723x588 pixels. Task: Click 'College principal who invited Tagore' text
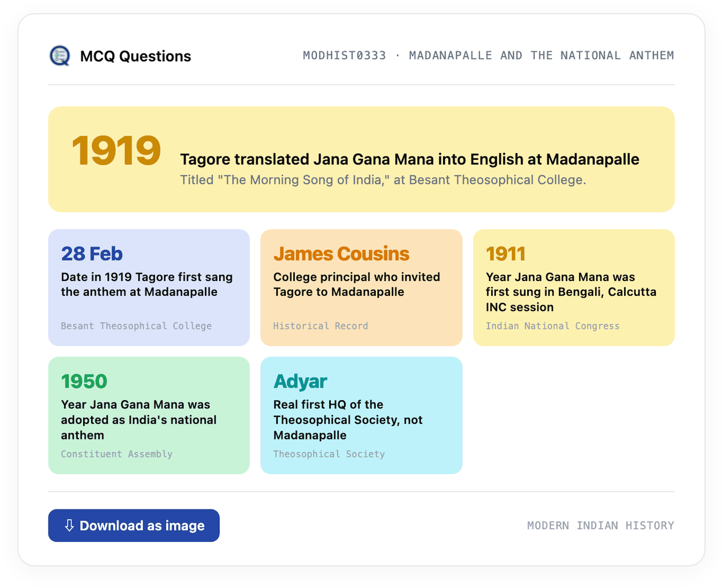357,284
